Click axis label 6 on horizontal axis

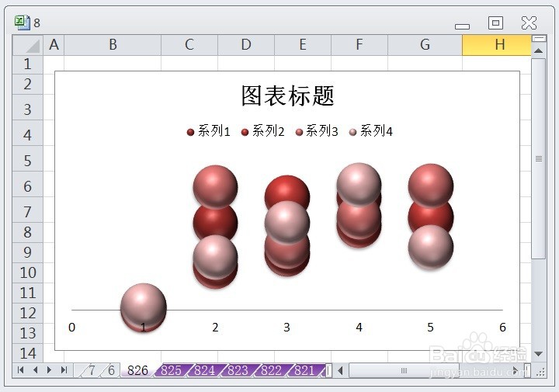tap(502, 327)
